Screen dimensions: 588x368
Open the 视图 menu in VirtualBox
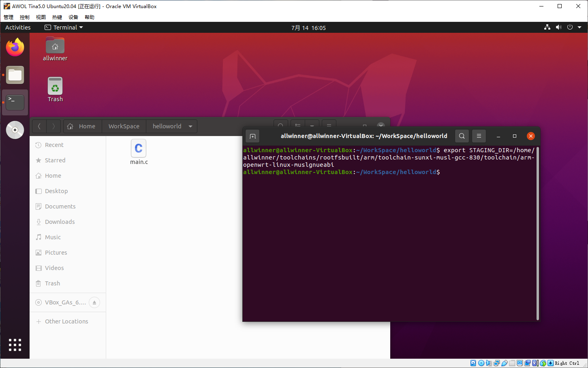tap(41, 17)
